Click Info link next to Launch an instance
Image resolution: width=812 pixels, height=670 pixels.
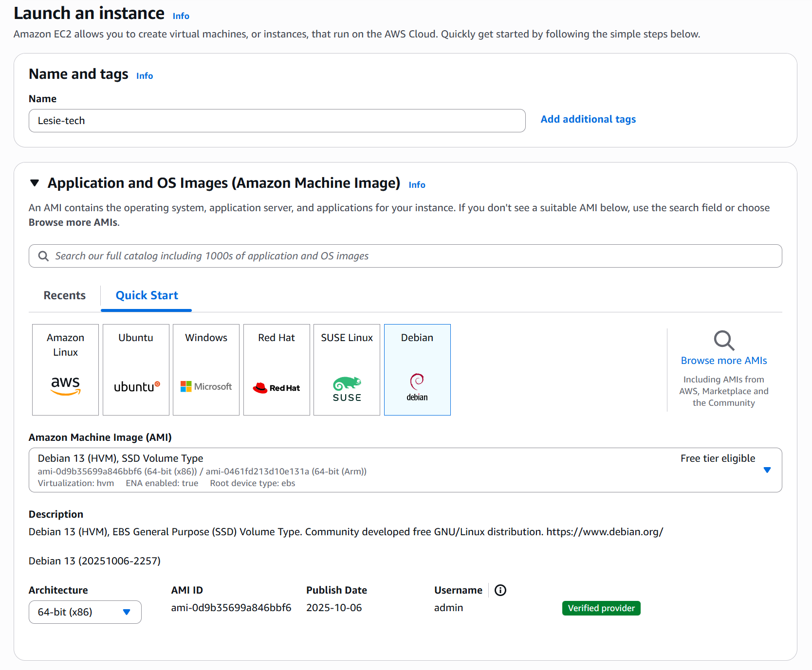tap(181, 16)
